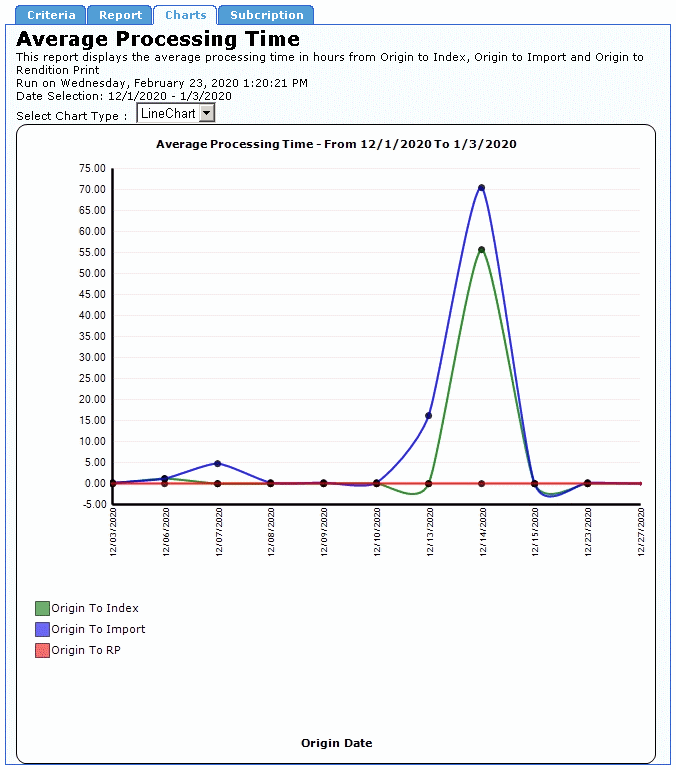The height and width of the screenshot is (770, 676).
Task: Click the green Origin To Index swatch
Action: 42,608
